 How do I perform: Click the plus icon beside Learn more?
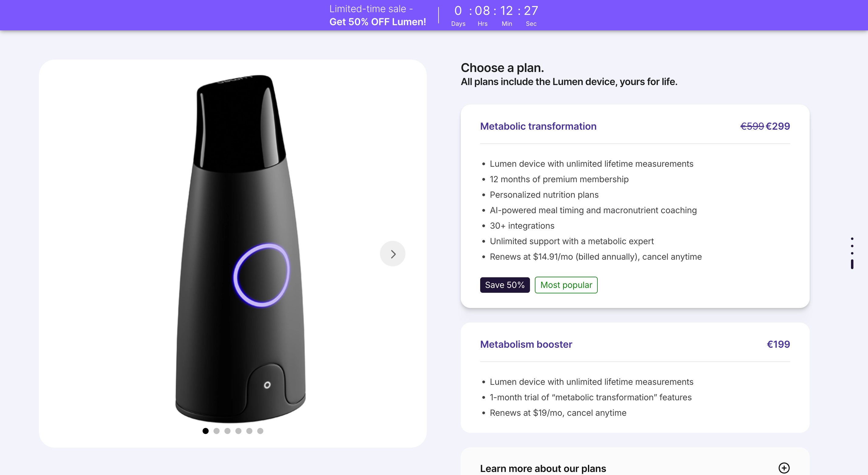pyautogui.click(x=784, y=468)
